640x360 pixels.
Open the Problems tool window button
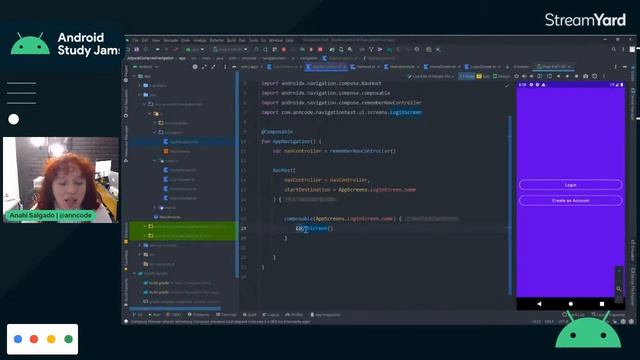(x=198, y=315)
